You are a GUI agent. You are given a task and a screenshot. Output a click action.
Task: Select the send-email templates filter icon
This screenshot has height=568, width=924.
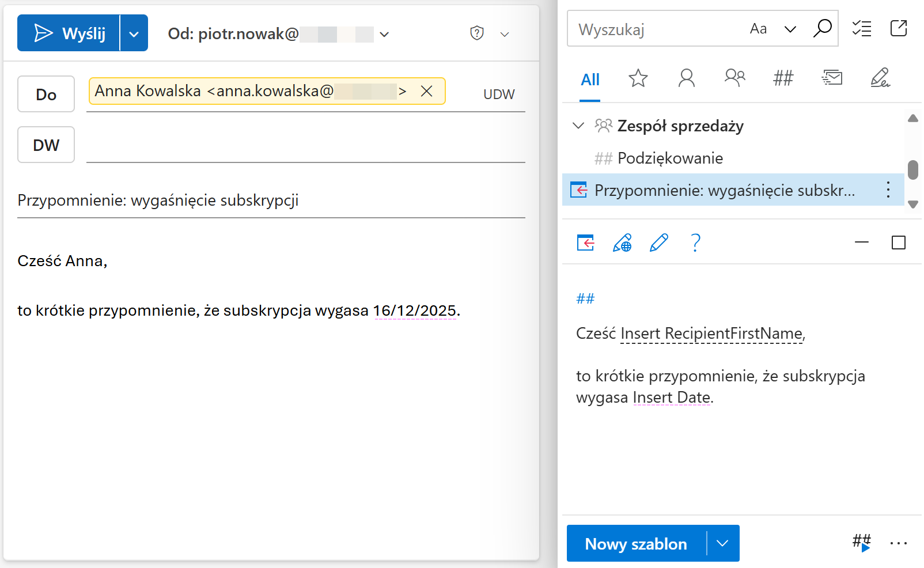pyautogui.click(x=832, y=79)
